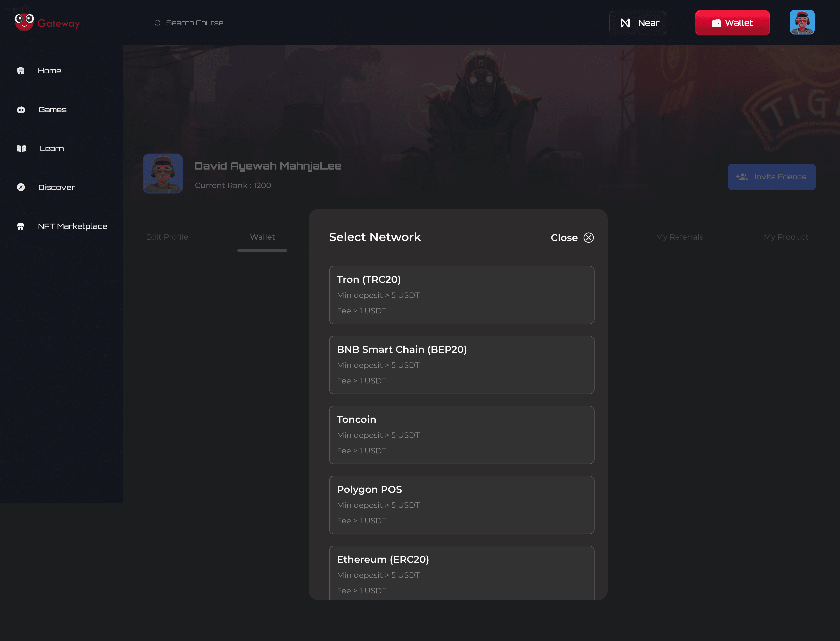The image size is (840, 641).
Task: Click the Games controller icon
Action: point(21,110)
